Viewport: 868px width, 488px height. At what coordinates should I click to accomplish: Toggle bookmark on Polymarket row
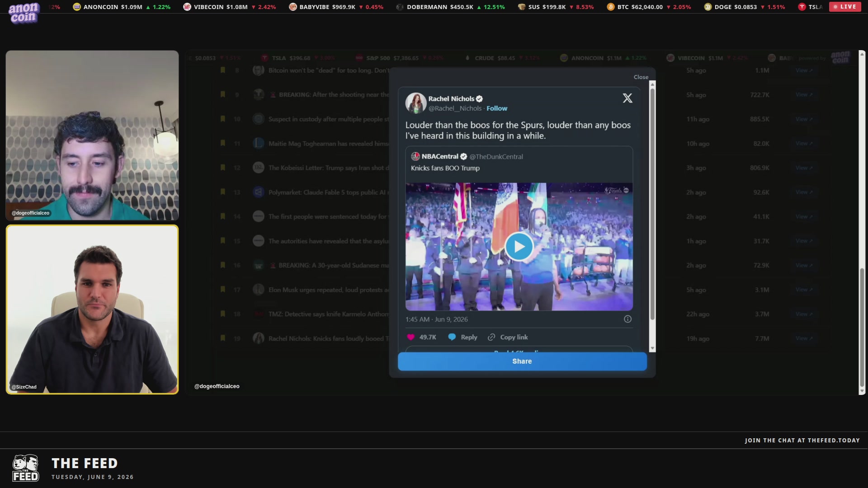(223, 192)
